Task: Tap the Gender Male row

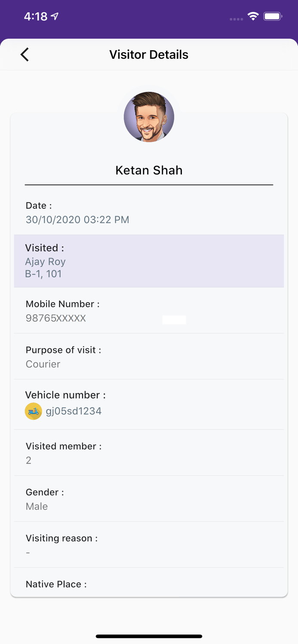Action: click(x=149, y=499)
